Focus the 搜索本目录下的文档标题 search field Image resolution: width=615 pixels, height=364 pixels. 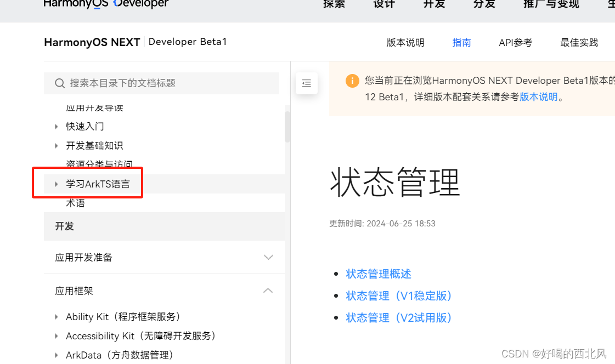click(x=162, y=83)
